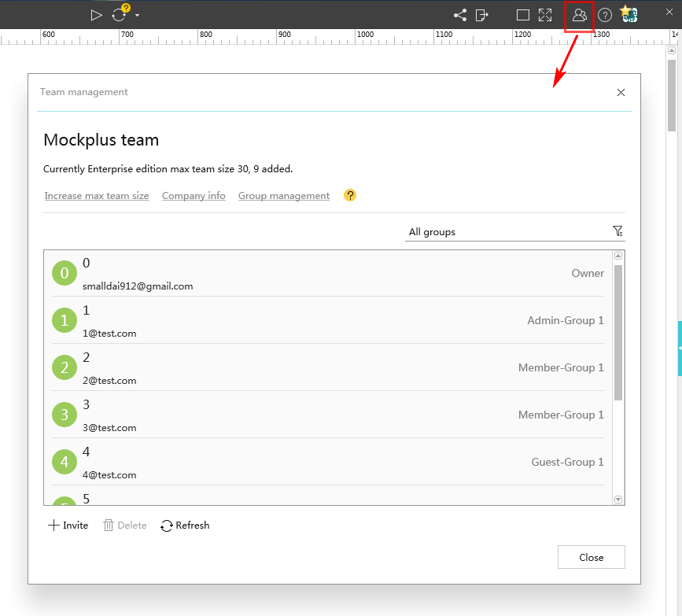Click the Admin-Group 1 role label
This screenshot has width=682, height=616.
pyautogui.click(x=566, y=321)
